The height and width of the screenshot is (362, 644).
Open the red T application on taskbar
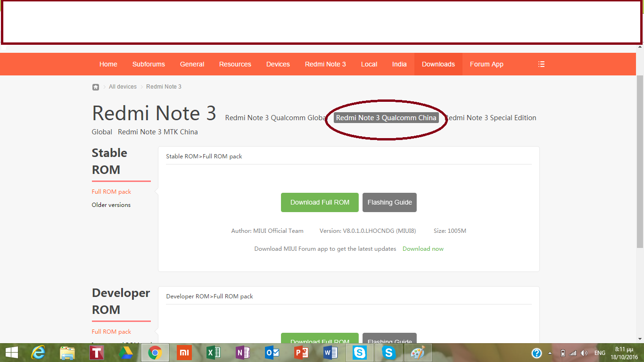pos(97,353)
